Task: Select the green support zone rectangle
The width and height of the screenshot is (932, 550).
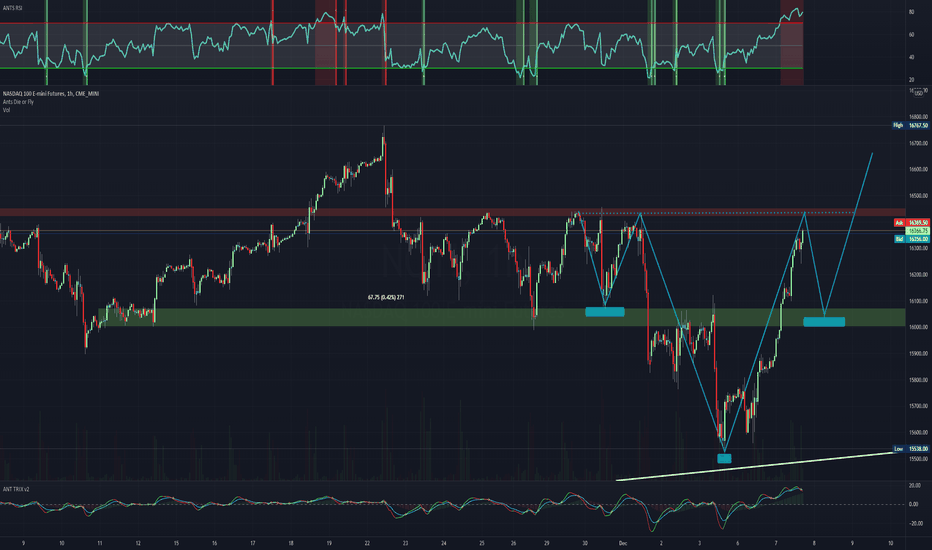Action: tap(502, 317)
